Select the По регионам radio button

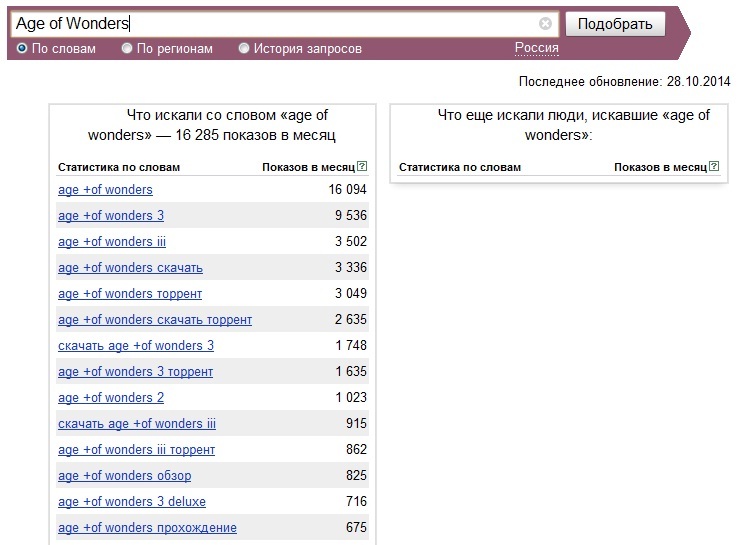pos(127,48)
